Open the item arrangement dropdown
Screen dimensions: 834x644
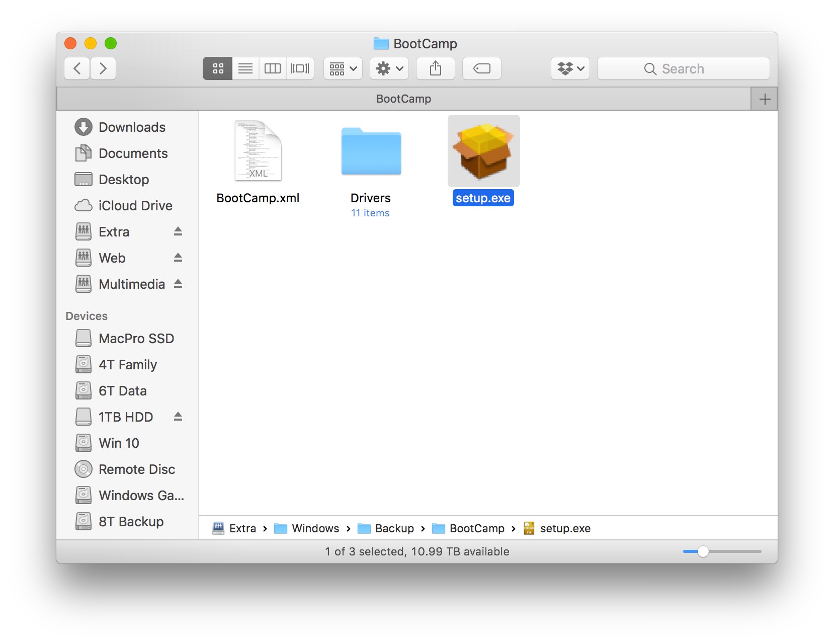pyautogui.click(x=343, y=68)
